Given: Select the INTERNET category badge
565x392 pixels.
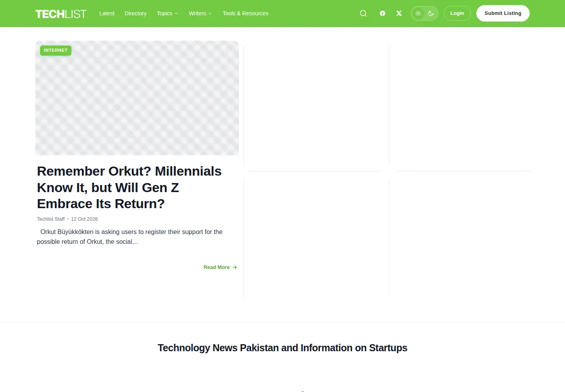Looking at the screenshot, I should pyautogui.click(x=56, y=50).
